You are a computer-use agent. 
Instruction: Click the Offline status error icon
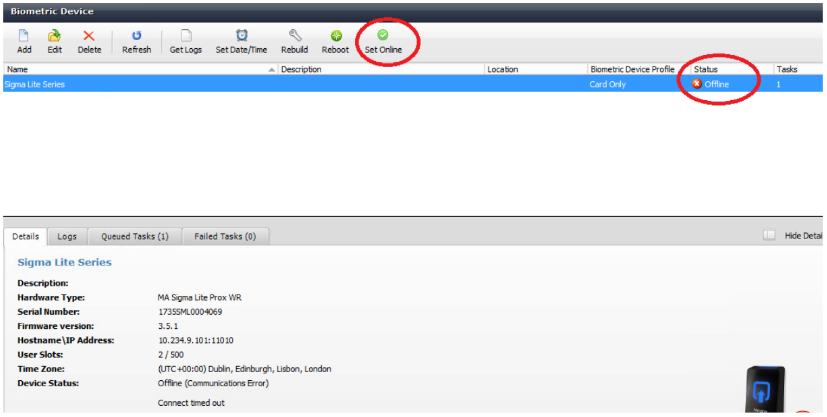click(697, 84)
